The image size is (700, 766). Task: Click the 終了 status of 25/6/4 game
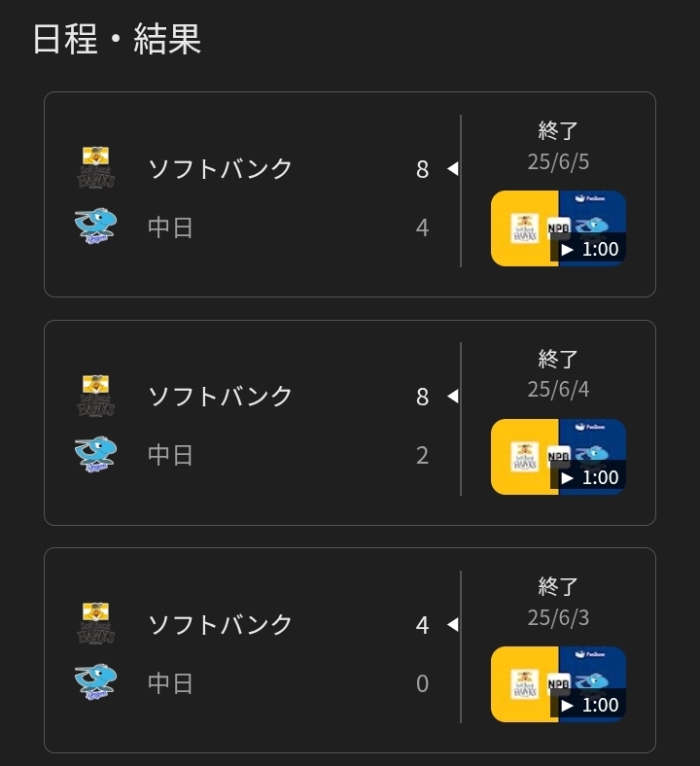click(558, 359)
